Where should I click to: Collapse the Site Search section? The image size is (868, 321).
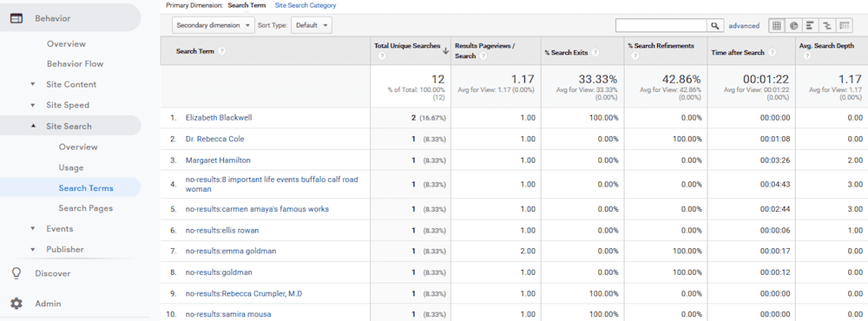(33, 126)
